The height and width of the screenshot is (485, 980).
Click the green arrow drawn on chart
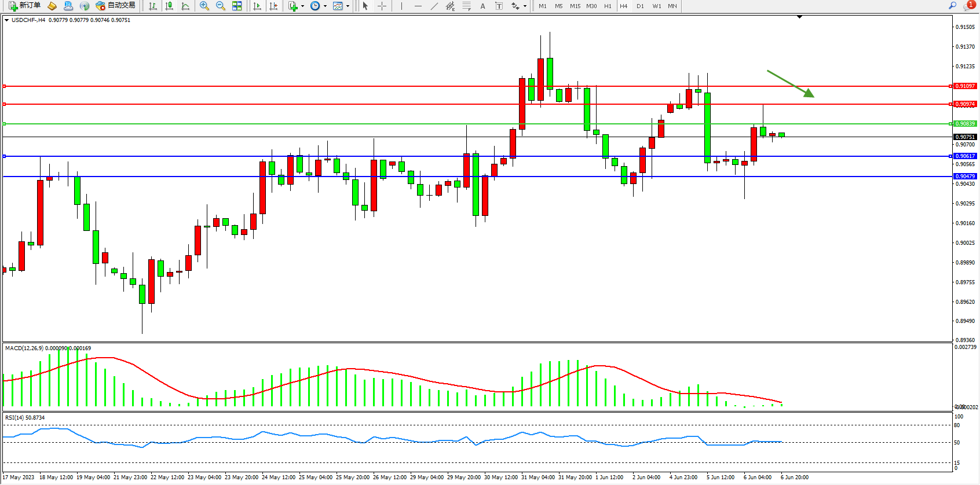coord(791,83)
